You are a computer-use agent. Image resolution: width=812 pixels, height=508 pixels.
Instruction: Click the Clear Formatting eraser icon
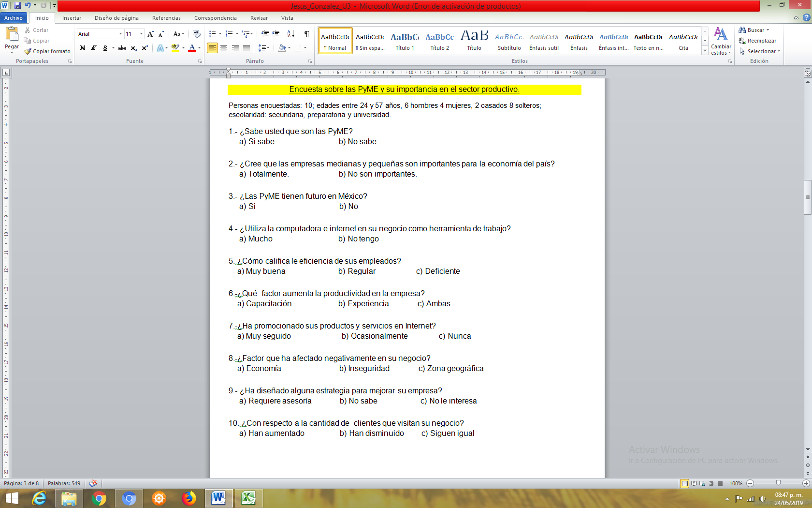point(196,34)
